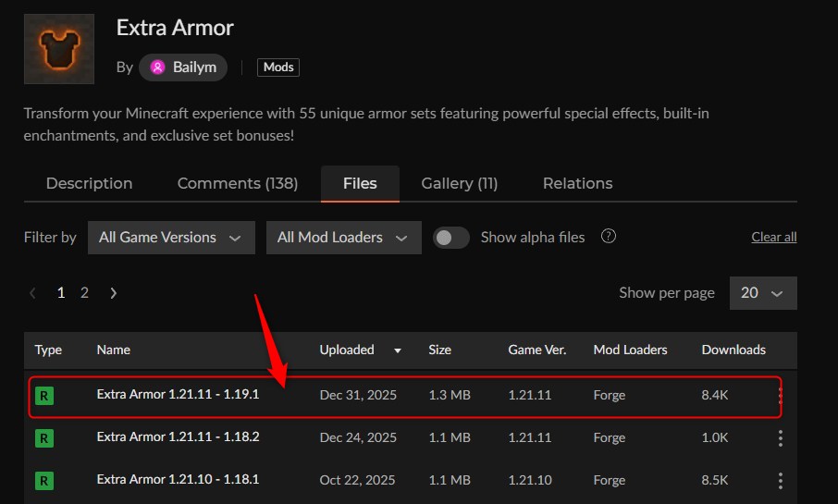Screen dimensions: 838x504
Task: Click release icon for Extra Armor 1.19.1
Action: click(44, 396)
